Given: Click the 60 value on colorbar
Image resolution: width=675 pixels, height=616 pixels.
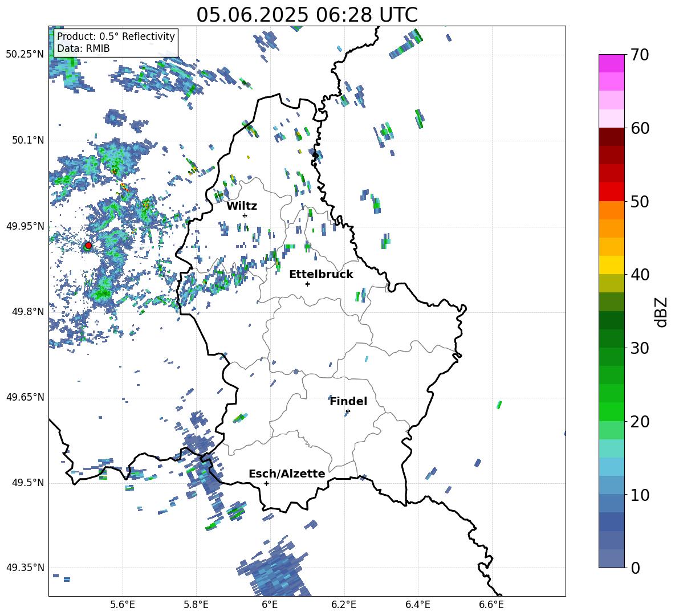Looking at the screenshot, I should [640, 128].
